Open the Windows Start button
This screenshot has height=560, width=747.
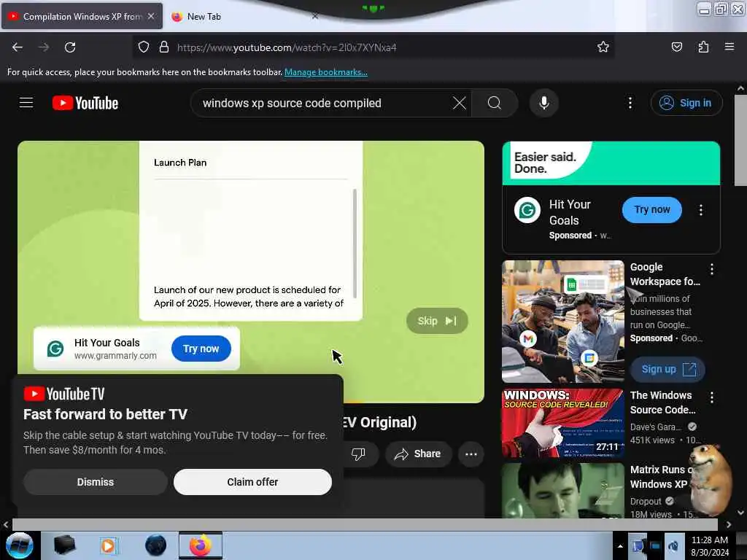coord(19,545)
